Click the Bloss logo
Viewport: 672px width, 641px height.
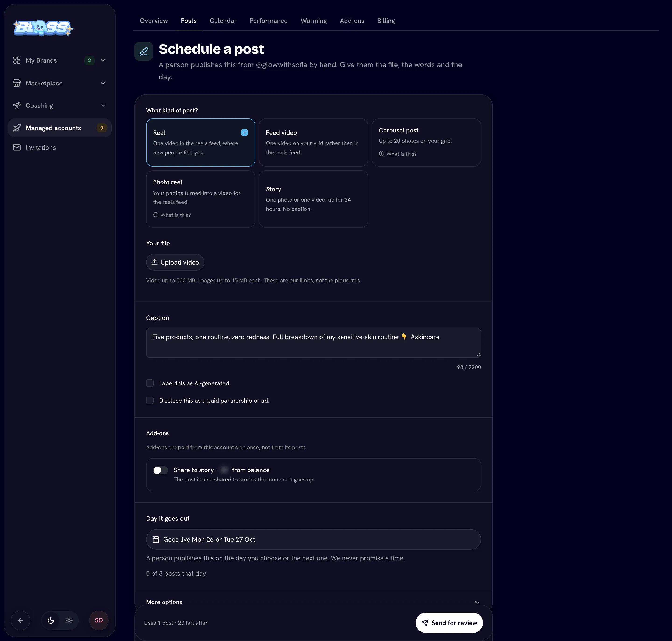pyautogui.click(x=43, y=28)
